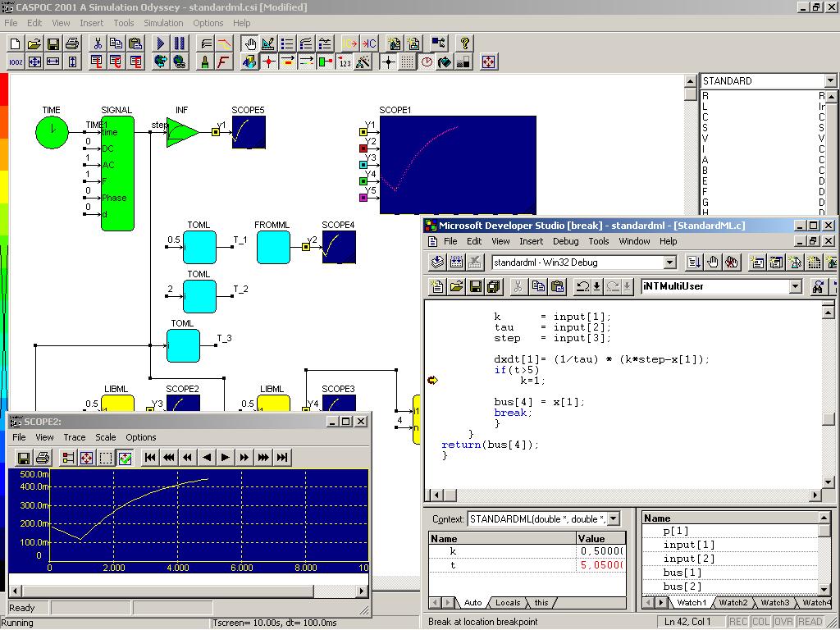Open the STANDARD library dropdown
840x630 pixels.
pyautogui.click(x=830, y=81)
